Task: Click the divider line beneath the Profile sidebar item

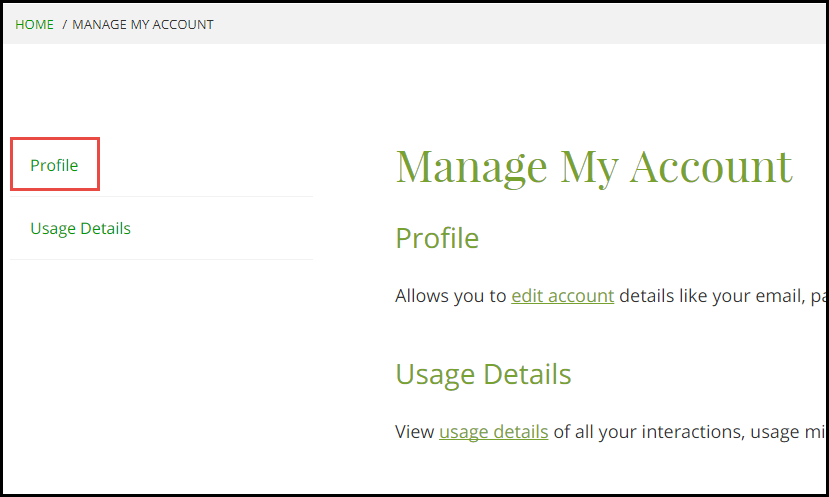Action: (x=161, y=197)
